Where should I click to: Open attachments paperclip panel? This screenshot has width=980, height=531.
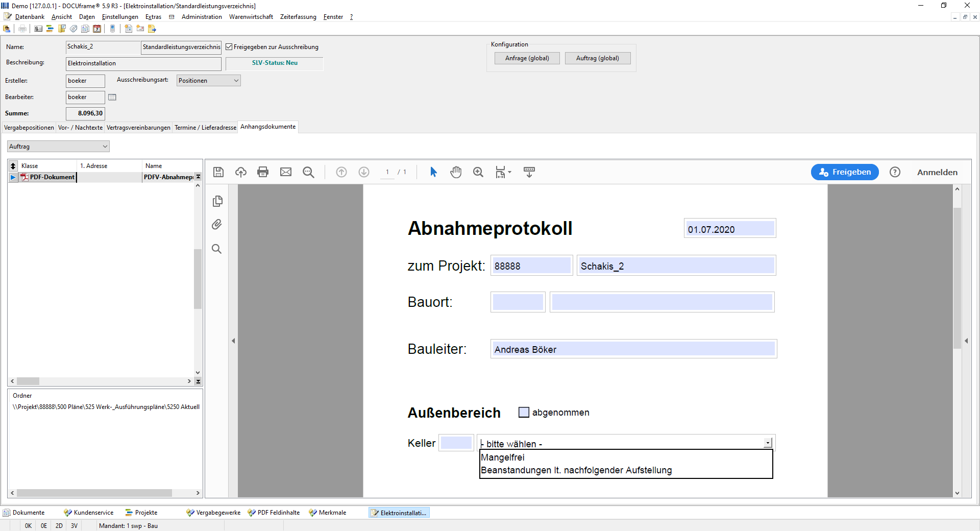(217, 225)
